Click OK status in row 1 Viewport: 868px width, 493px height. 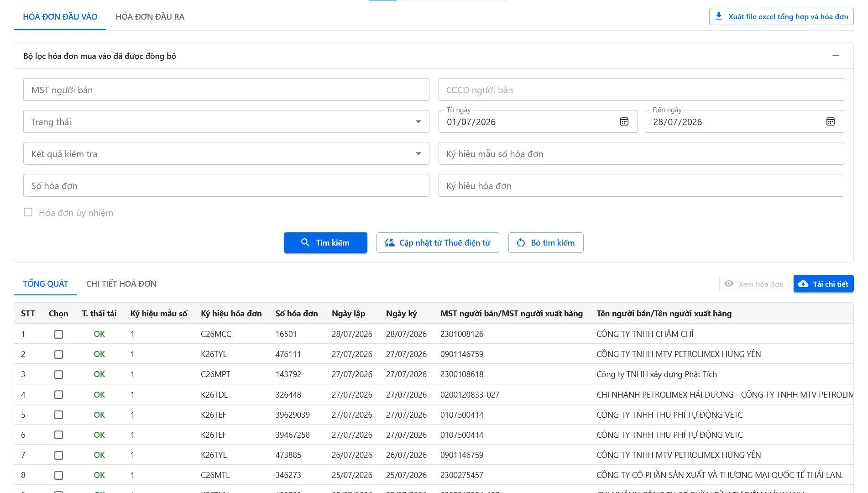click(x=99, y=334)
